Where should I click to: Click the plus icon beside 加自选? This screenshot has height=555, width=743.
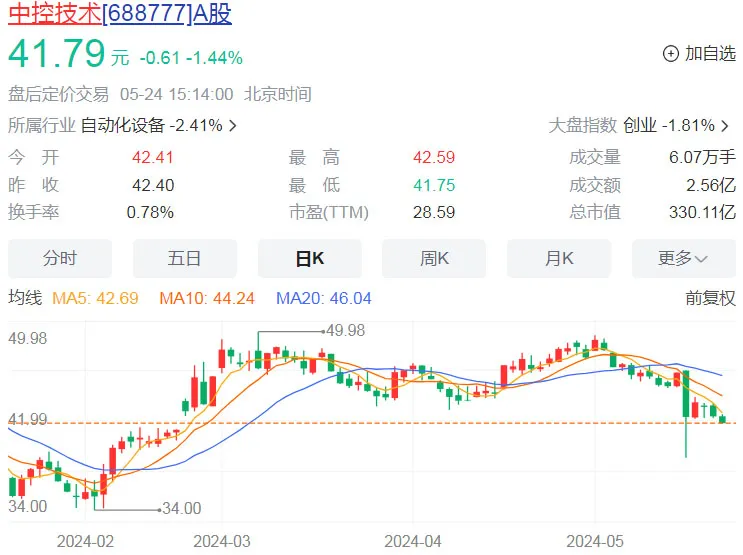671,54
